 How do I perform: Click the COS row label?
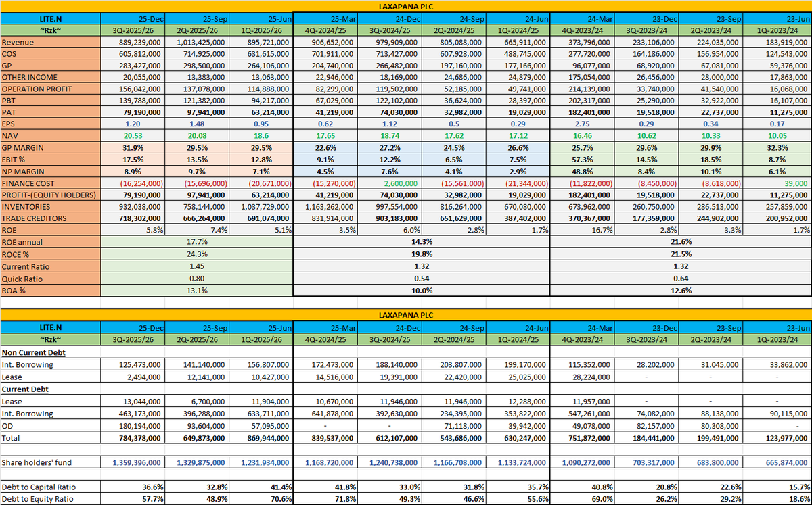coord(51,53)
